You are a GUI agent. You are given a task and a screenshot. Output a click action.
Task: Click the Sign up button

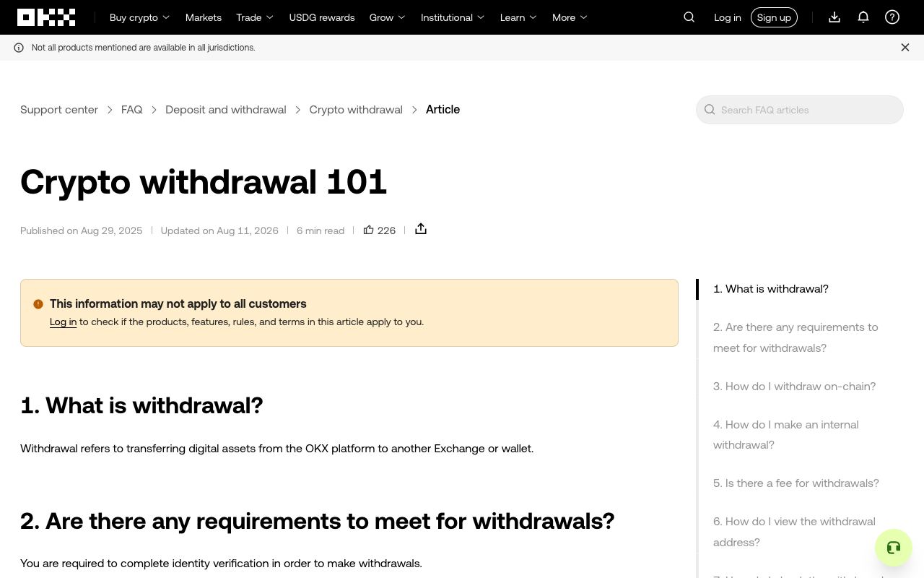[774, 17]
